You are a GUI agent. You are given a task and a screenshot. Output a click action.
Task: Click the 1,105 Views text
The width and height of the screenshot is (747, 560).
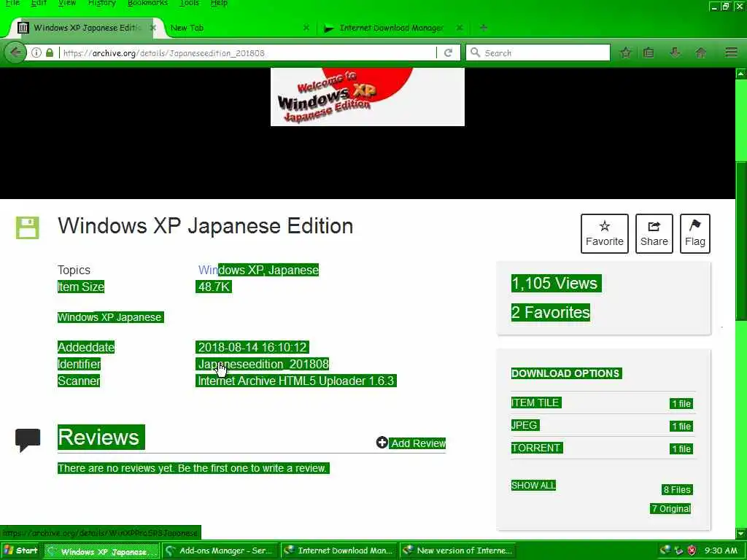555,284
